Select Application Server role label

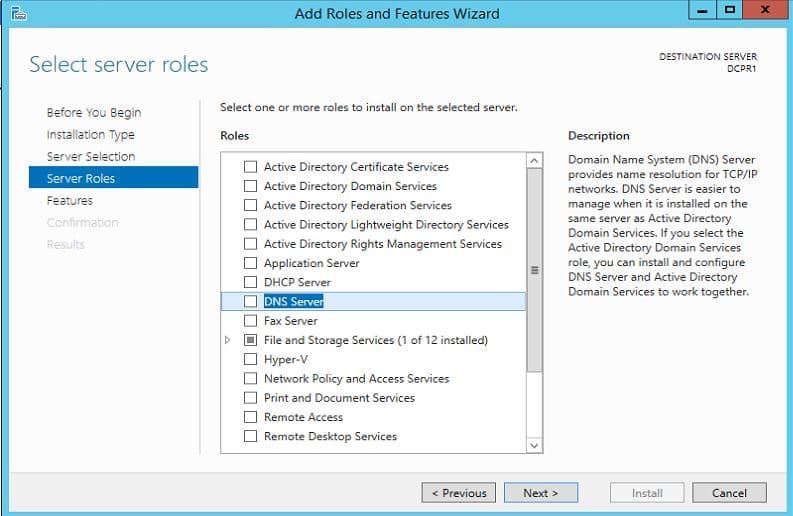coord(312,263)
